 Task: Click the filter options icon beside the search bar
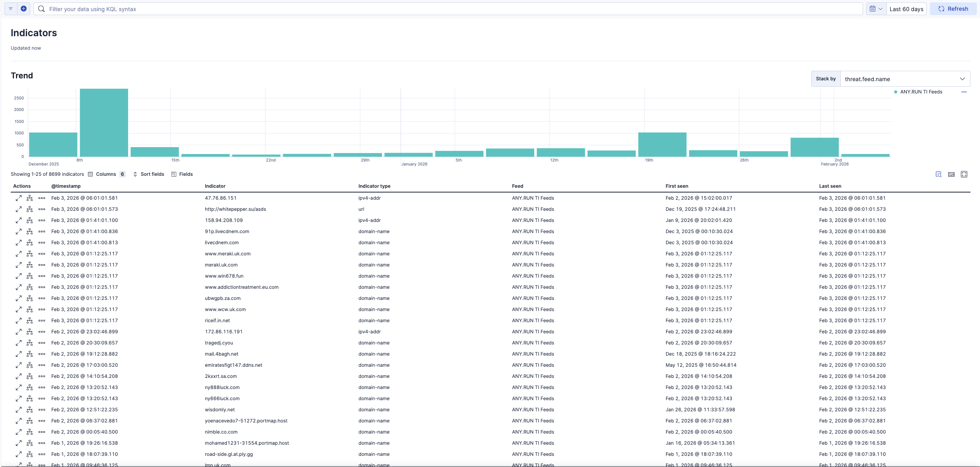coord(10,8)
